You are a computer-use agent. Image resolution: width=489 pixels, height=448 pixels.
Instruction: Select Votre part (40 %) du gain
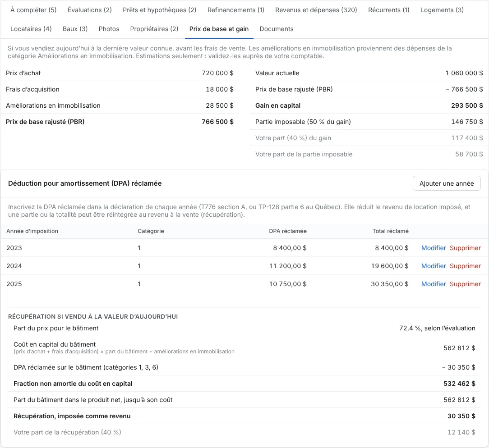click(293, 138)
